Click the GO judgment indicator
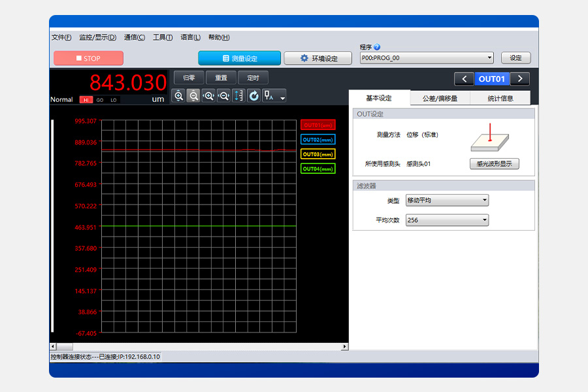 click(x=100, y=100)
